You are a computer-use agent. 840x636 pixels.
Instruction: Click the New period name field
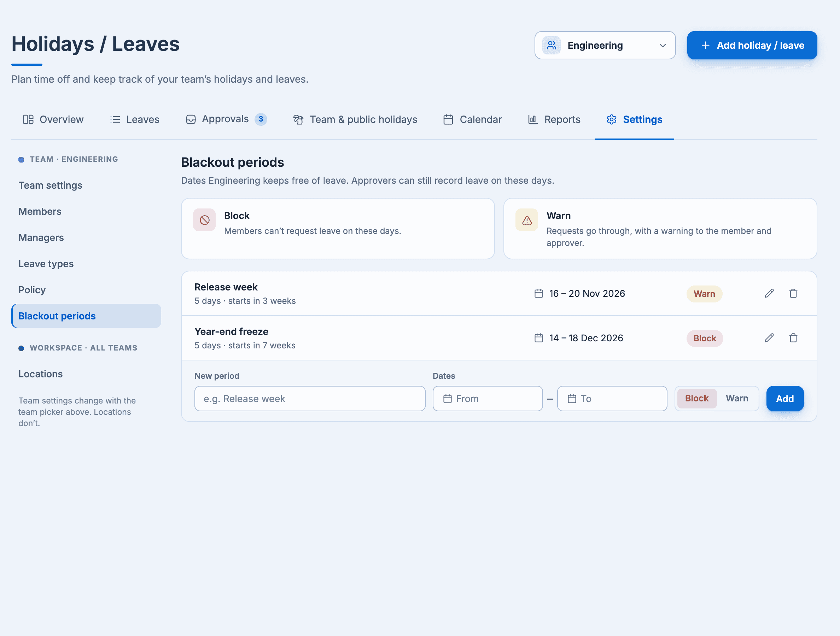[x=310, y=399]
